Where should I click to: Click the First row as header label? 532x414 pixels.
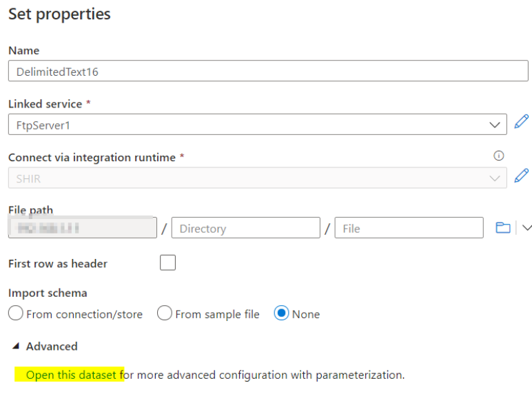tap(58, 263)
